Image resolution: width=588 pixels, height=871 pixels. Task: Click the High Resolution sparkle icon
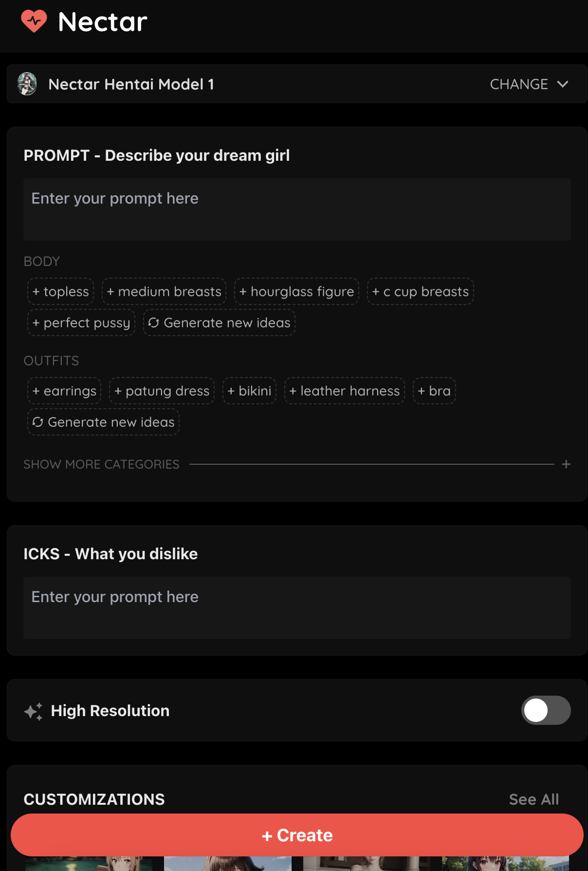pos(33,711)
